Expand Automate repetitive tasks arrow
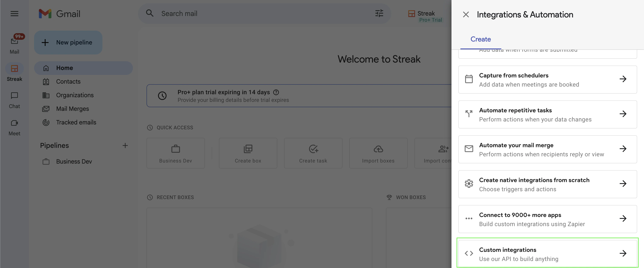The image size is (644, 268). pos(623,114)
